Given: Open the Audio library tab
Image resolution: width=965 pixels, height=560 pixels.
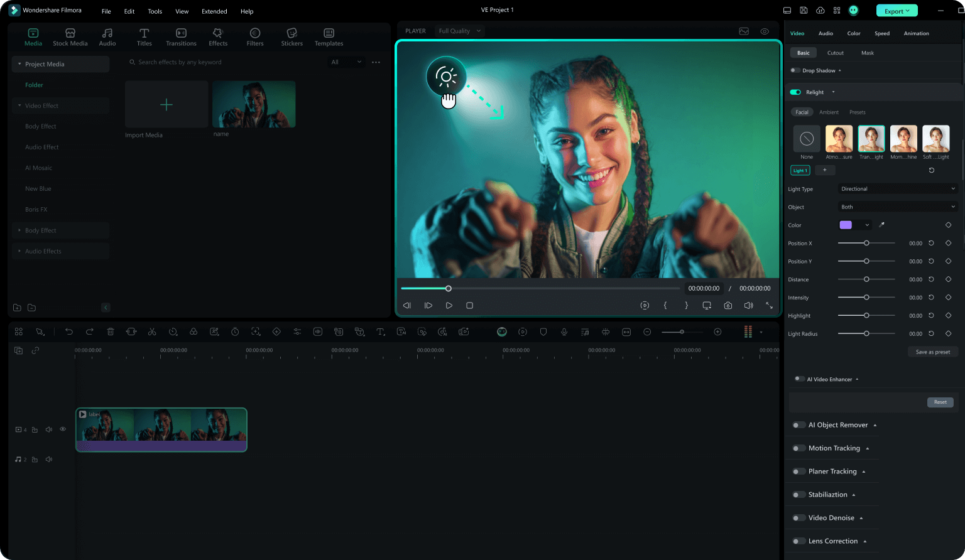Looking at the screenshot, I should pos(107,37).
